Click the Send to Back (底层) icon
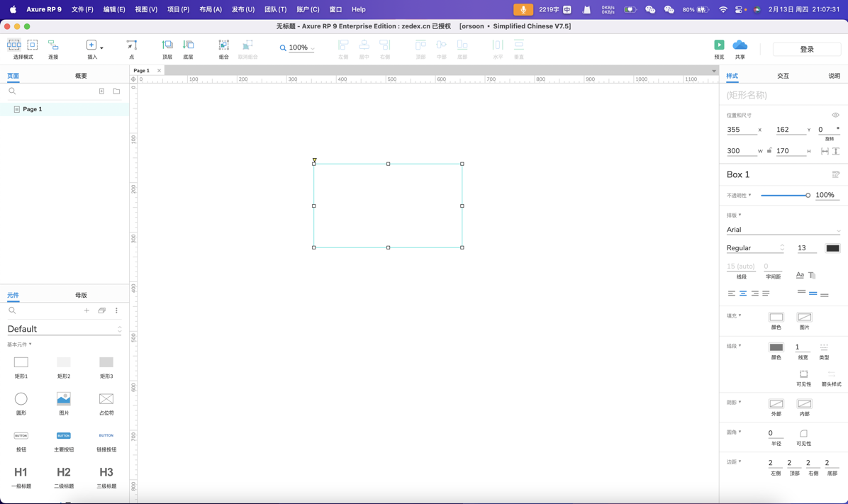Image resolution: width=848 pixels, height=504 pixels. click(188, 45)
